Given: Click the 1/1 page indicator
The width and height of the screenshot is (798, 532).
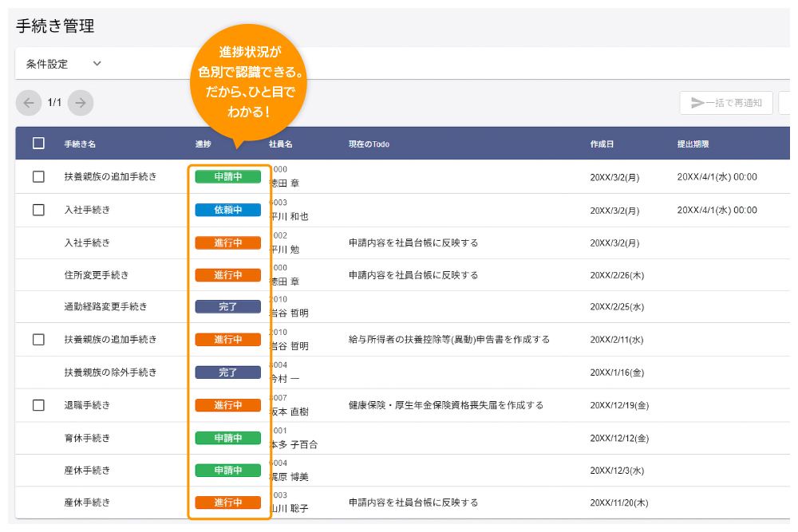Looking at the screenshot, I should click(54, 103).
